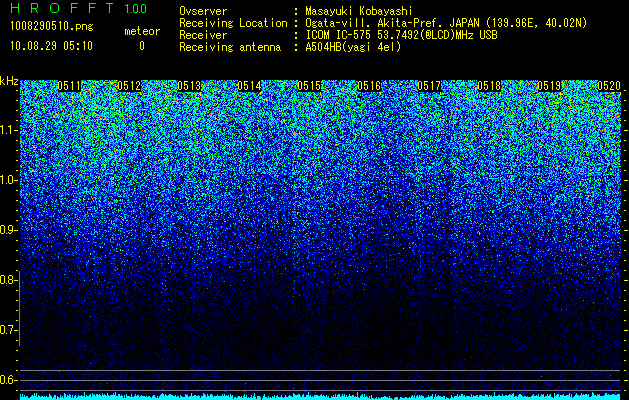
Task: Click the Receiver label
Action: tap(203, 35)
